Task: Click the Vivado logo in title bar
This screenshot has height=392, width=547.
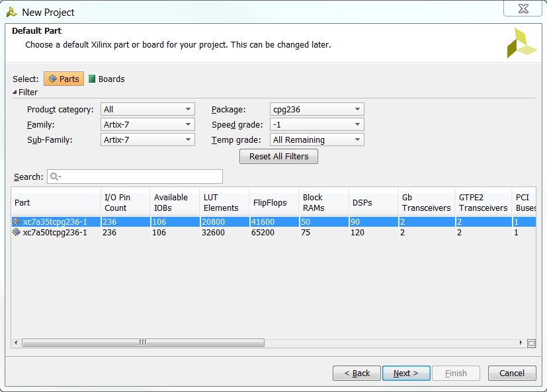Action: coord(12,12)
